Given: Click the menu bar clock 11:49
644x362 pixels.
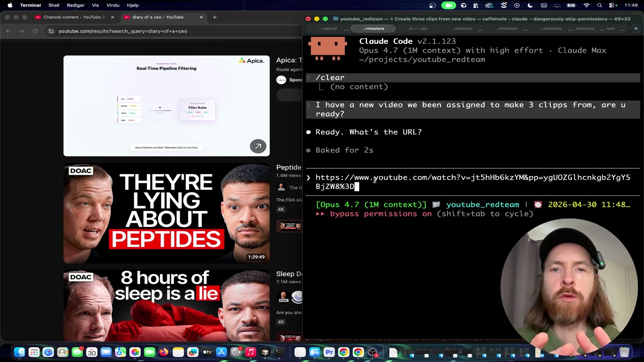Looking at the screenshot, I should point(631,5).
